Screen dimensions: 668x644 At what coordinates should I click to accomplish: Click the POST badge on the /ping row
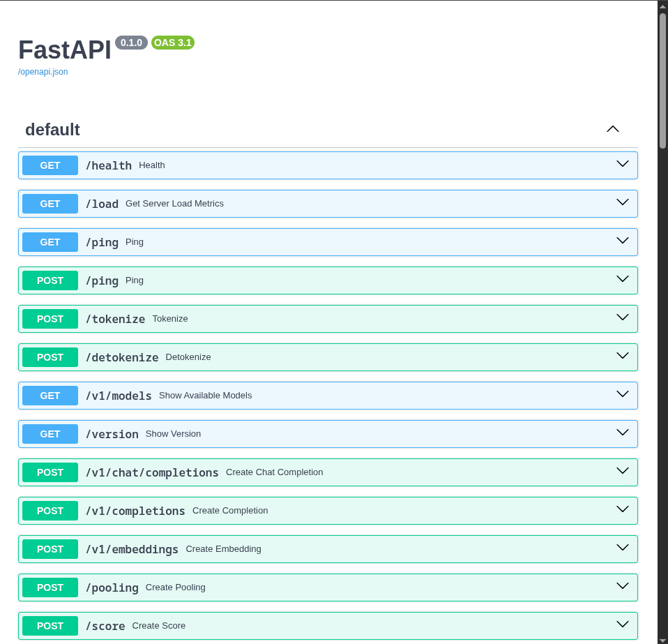click(x=50, y=280)
